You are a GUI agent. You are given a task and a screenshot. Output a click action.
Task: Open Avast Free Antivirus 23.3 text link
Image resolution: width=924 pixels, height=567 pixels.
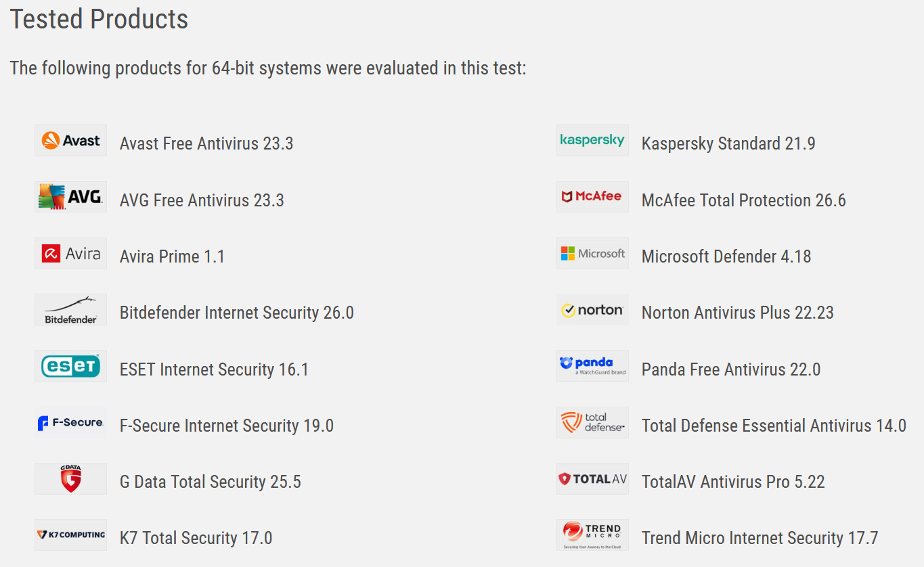click(206, 143)
